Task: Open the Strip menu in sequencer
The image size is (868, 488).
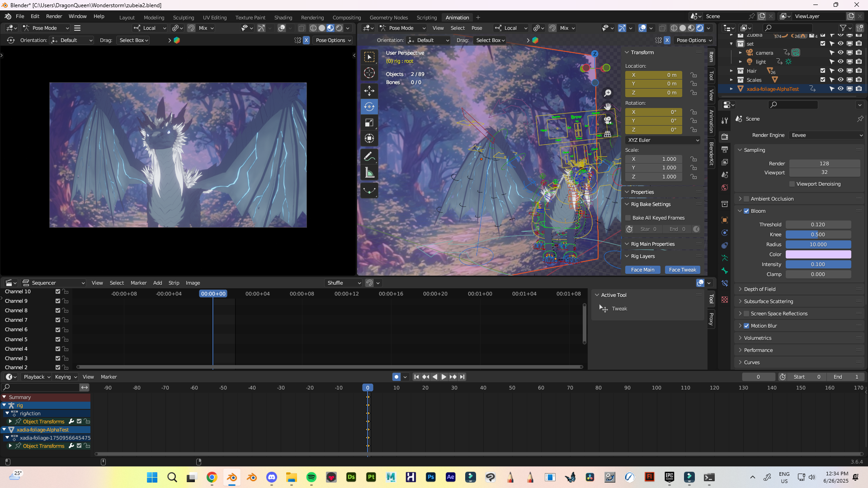Action: [174, 283]
